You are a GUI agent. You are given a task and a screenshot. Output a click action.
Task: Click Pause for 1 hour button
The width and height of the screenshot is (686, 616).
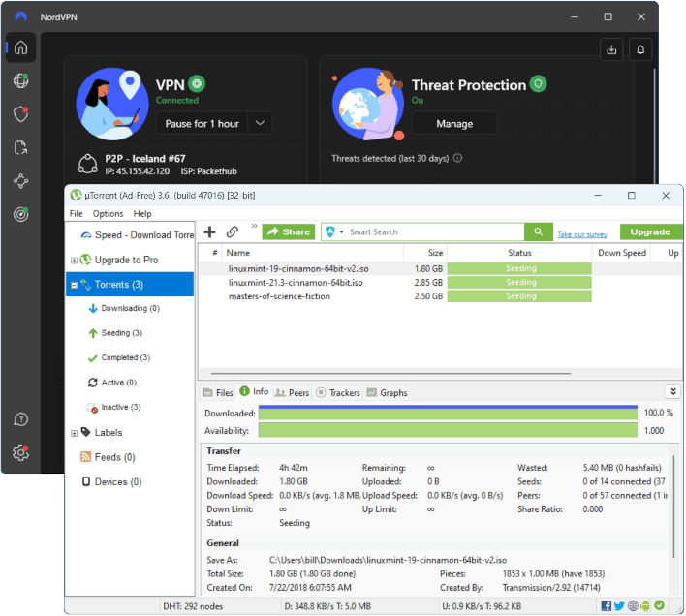(x=203, y=123)
